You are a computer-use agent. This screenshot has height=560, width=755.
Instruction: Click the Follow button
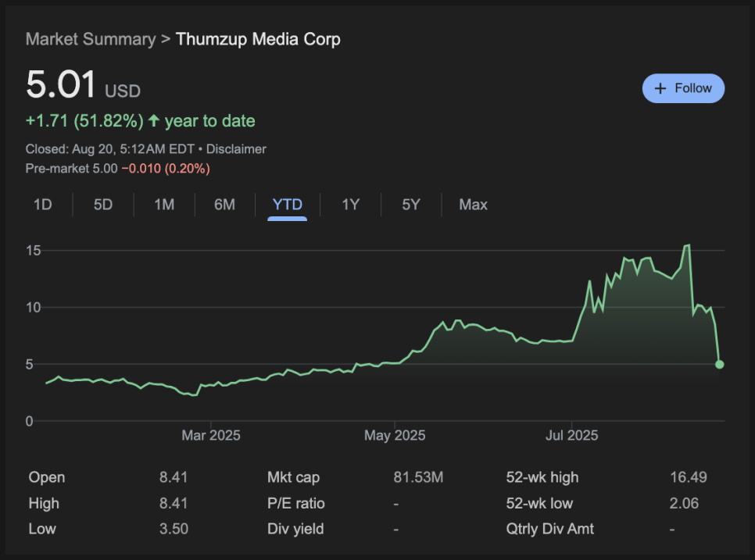pyautogui.click(x=683, y=88)
